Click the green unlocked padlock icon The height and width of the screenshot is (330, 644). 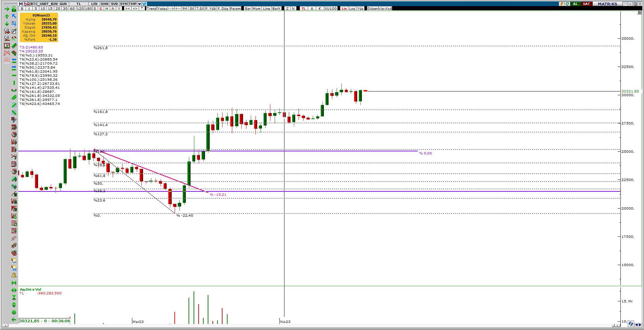(x=14, y=9)
